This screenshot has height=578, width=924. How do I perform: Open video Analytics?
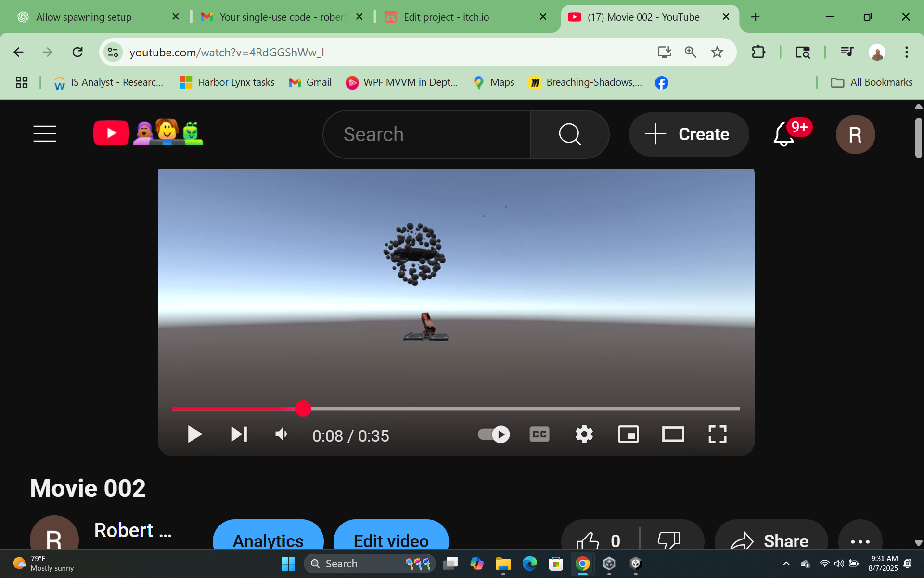[x=268, y=540]
